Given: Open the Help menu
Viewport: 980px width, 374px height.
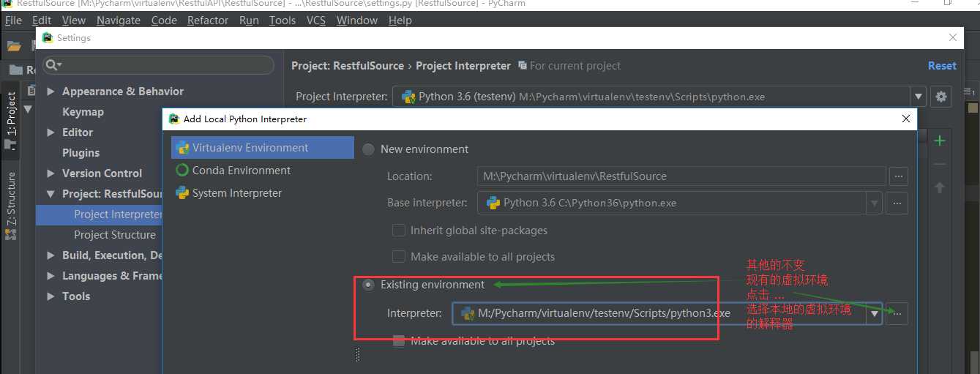Looking at the screenshot, I should (x=400, y=20).
